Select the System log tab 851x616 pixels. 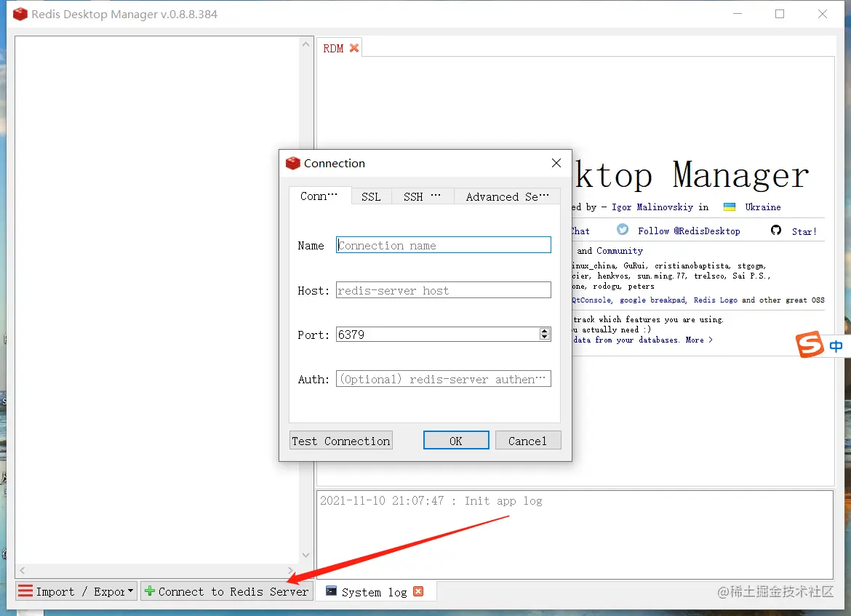pos(374,592)
